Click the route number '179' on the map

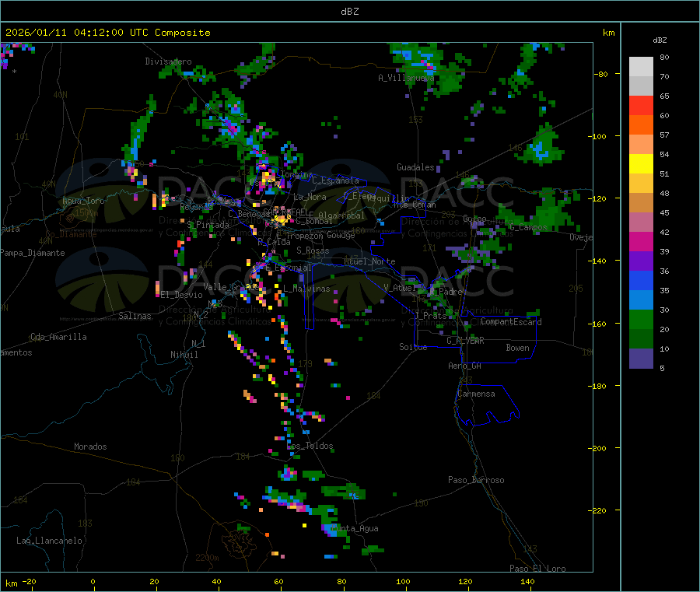[305, 364]
